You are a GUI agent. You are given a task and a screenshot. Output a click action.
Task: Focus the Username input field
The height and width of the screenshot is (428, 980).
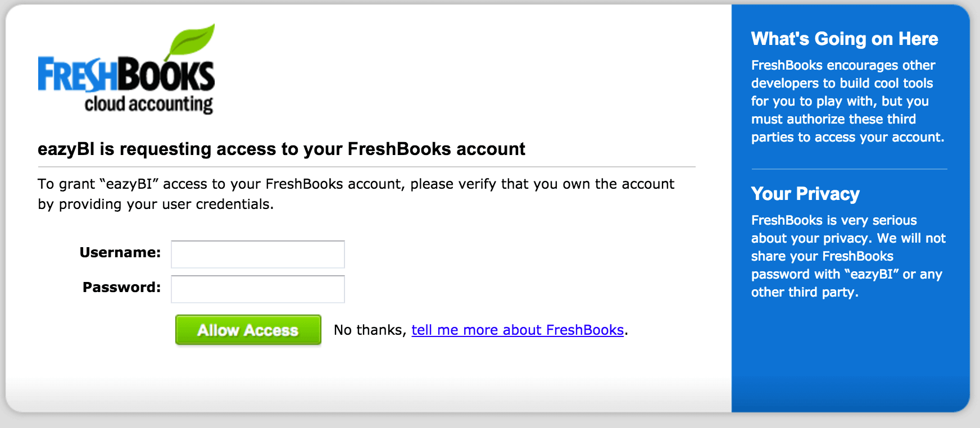click(x=258, y=254)
